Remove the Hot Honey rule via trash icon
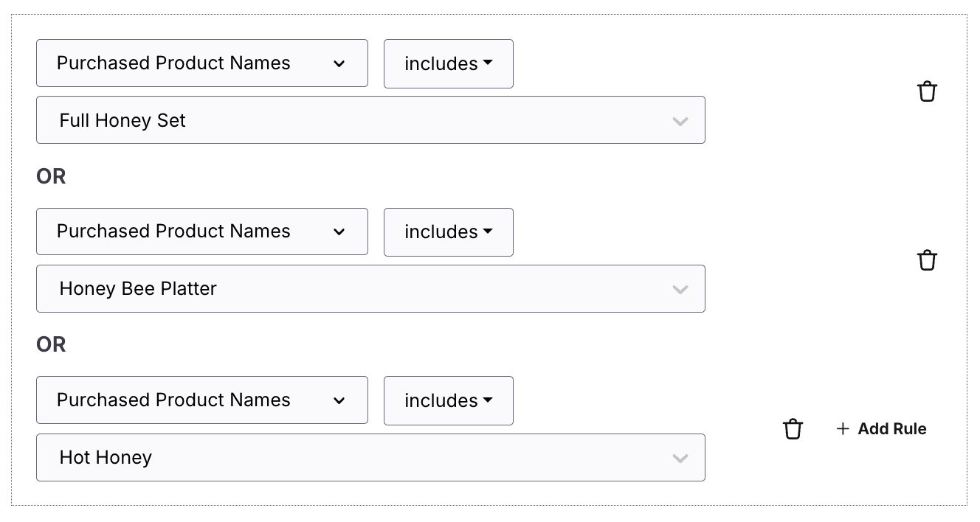Screen dimensions: 980x522 [x=793, y=428]
